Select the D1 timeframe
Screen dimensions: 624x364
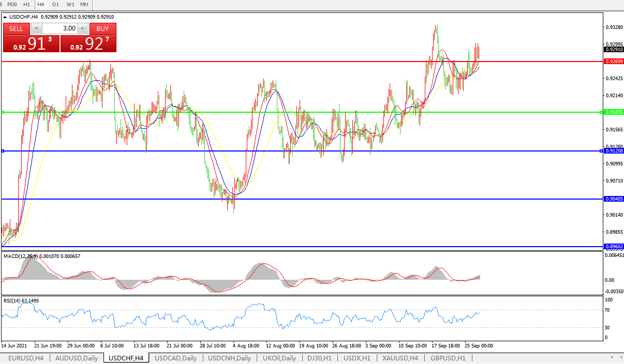pyautogui.click(x=55, y=4)
